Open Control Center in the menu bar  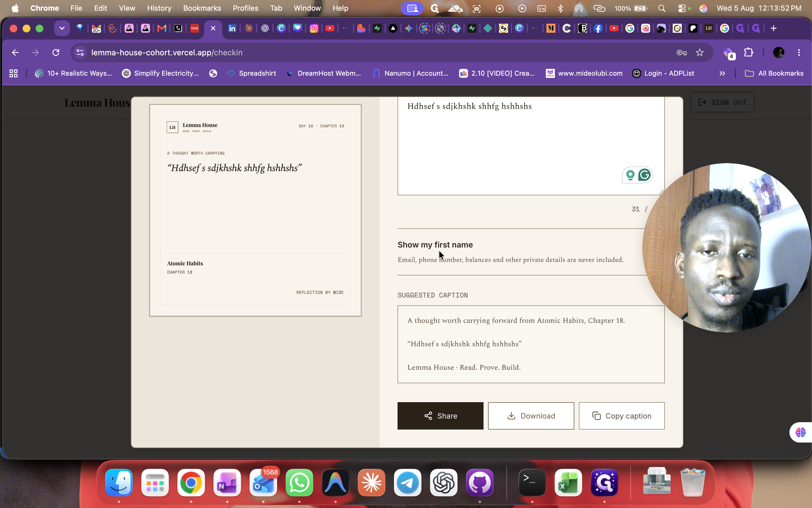coord(682,8)
